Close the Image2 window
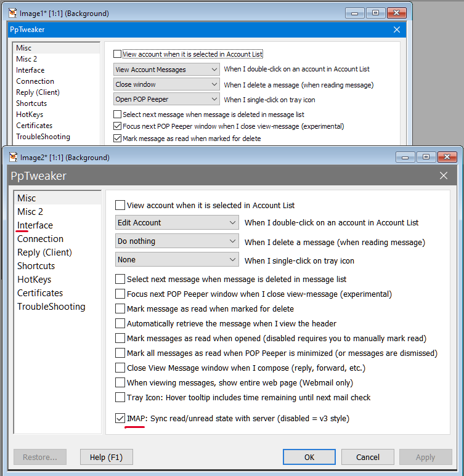 (447, 157)
